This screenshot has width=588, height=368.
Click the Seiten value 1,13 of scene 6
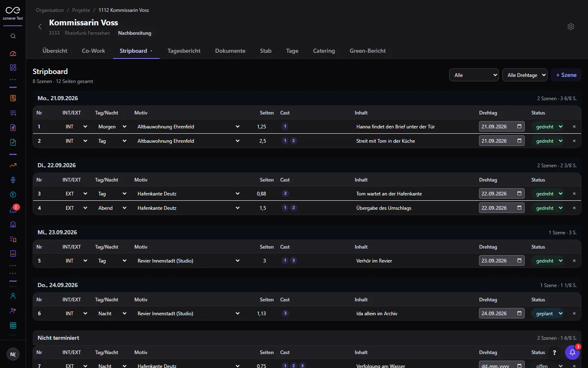262,314
